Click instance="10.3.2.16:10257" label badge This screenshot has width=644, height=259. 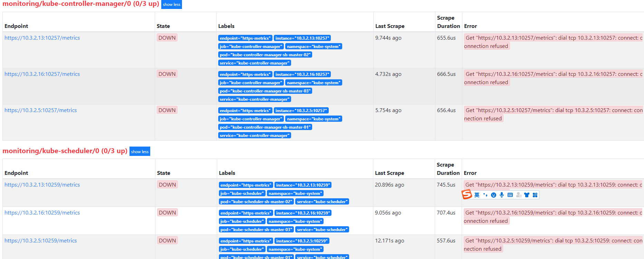click(x=302, y=74)
